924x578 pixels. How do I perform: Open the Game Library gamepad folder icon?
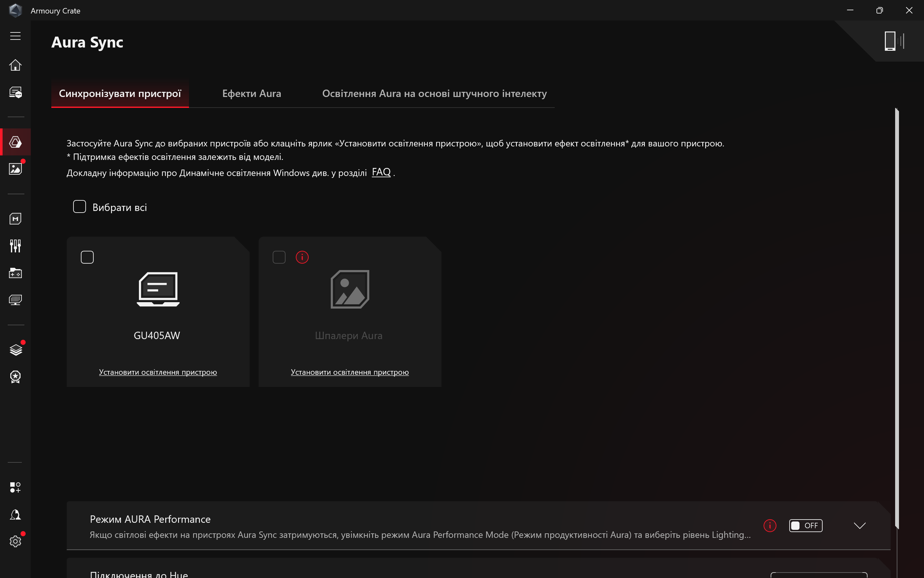tap(15, 273)
